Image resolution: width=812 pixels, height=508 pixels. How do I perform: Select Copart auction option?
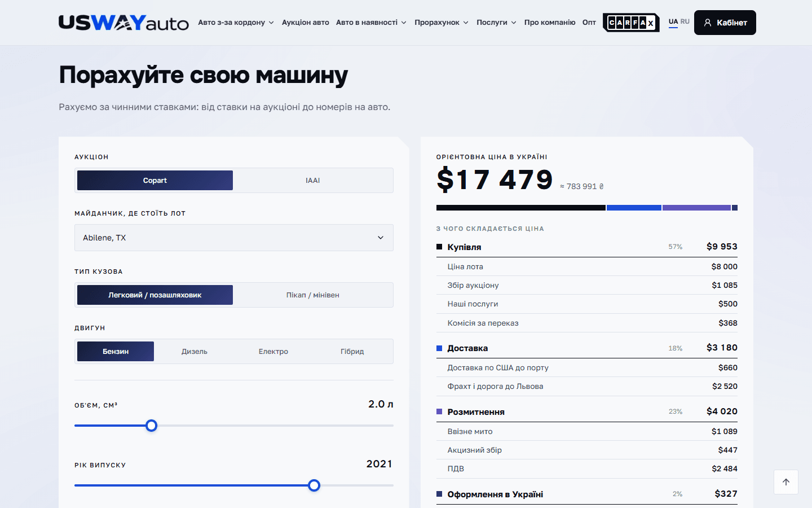[155, 181]
